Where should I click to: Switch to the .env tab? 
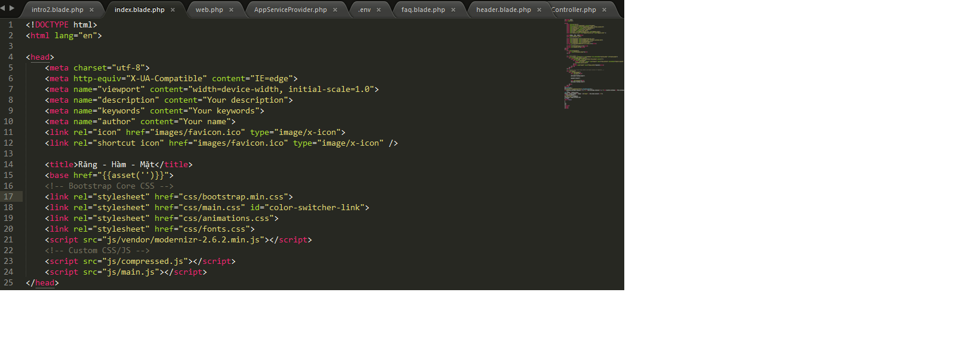pos(364,10)
